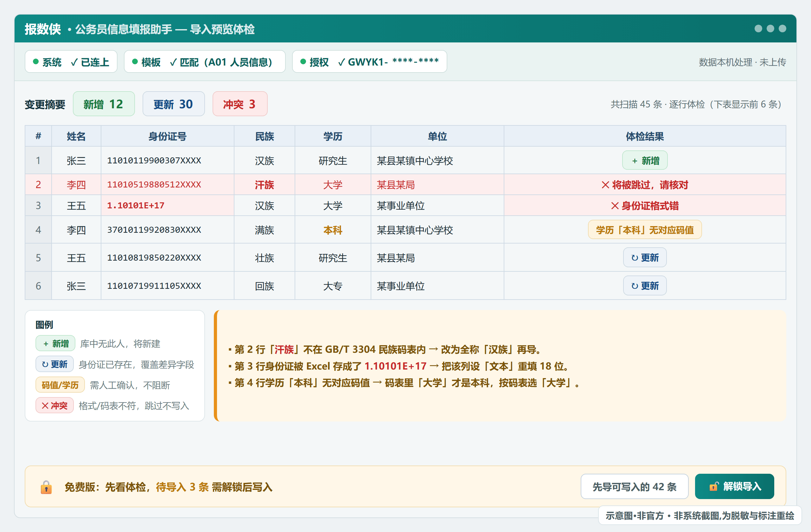This screenshot has height=532, width=811.
Task: Click 满族 cell in row 4
Action: [265, 230]
